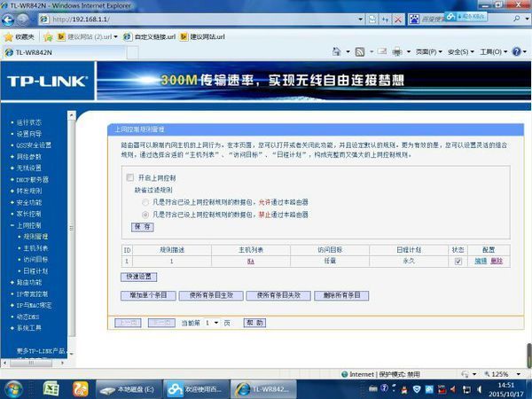Viewport: 532px width, 399px height.
Task: Launch UC browser orange icon on taskbar
Action: click(x=81, y=389)
